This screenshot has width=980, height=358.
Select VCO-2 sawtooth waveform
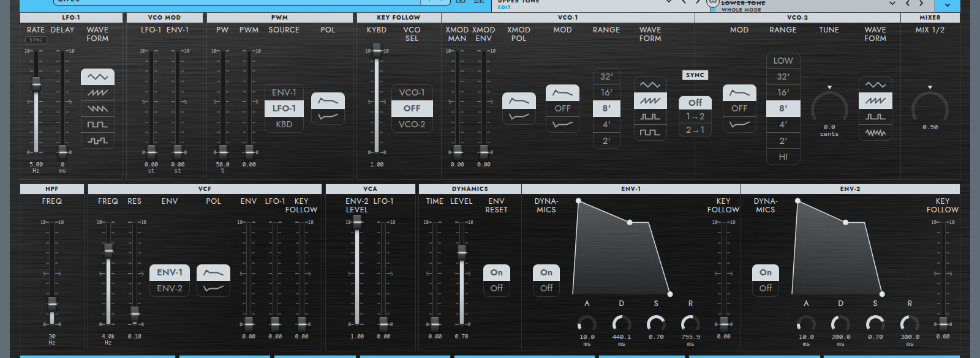click(875, 100)
